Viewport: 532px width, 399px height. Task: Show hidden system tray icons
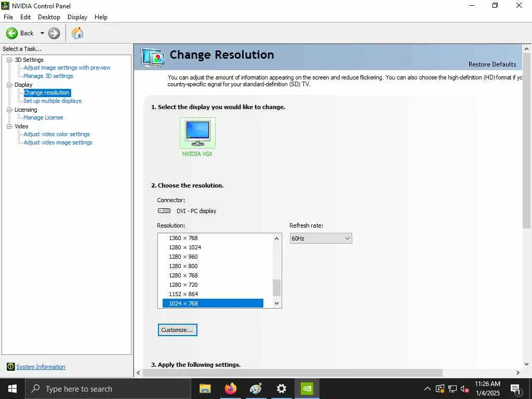[428, 389]
